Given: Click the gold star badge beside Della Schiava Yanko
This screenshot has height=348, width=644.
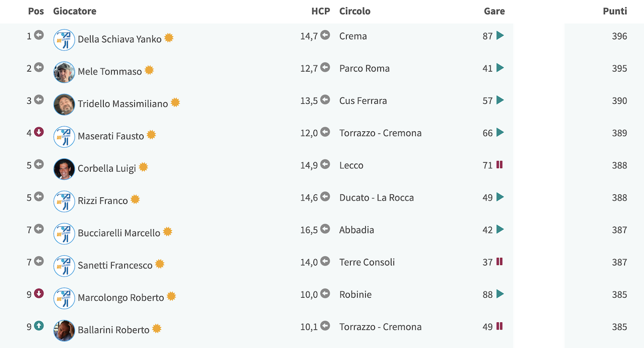Looking at the screenshot, I should click(x=169, y=38).
